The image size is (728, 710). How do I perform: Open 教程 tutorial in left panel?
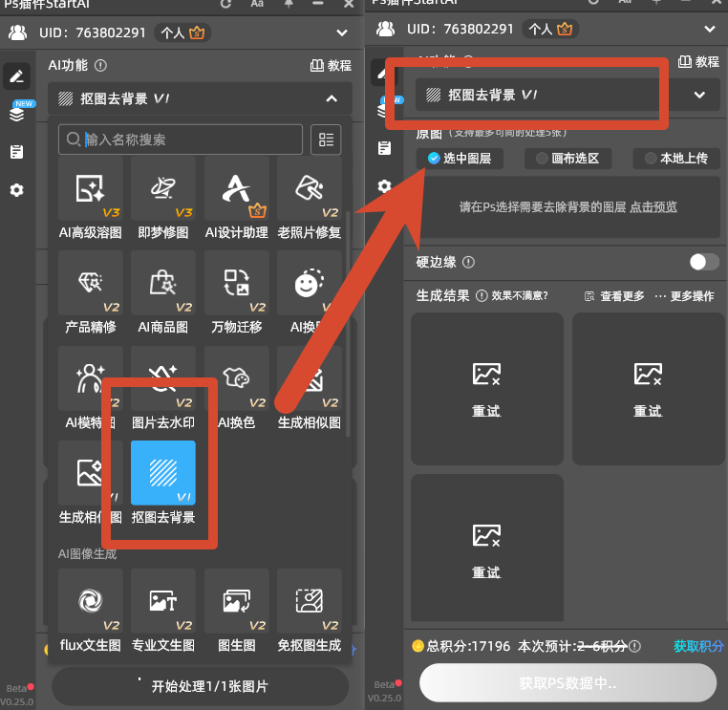coord(331,66)
